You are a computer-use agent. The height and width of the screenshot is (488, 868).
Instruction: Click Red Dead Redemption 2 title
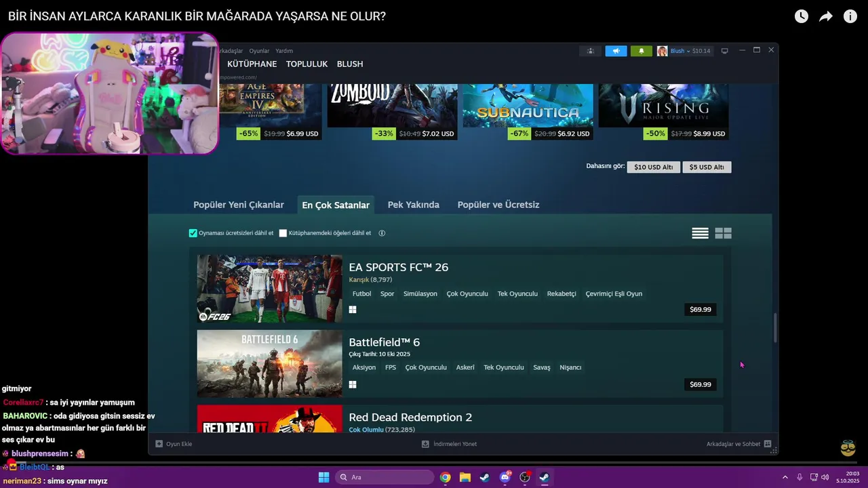coord(410,418)
